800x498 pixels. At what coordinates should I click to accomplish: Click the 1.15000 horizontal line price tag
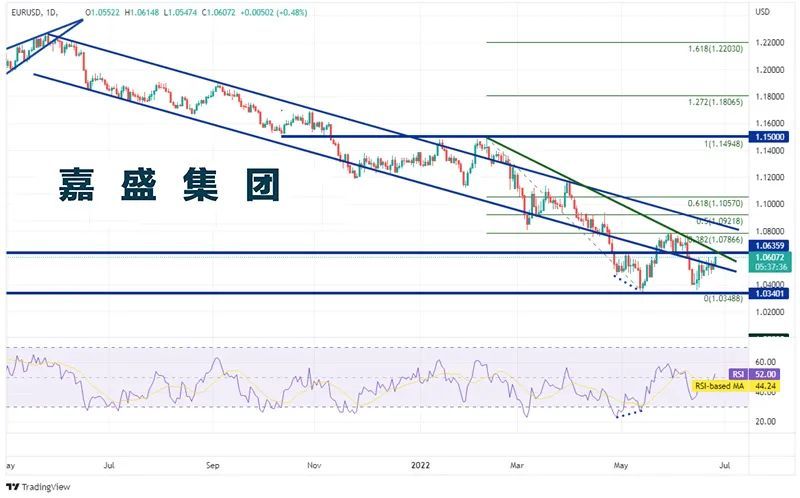point(768,137)
